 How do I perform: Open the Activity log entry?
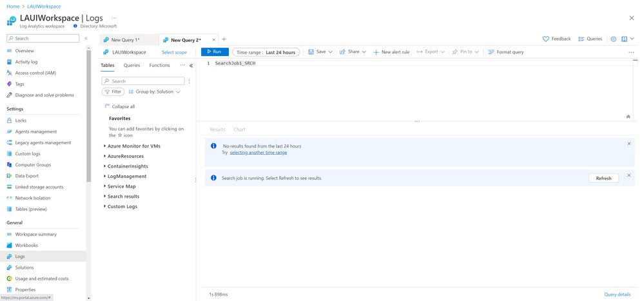(x=26, y=62)
